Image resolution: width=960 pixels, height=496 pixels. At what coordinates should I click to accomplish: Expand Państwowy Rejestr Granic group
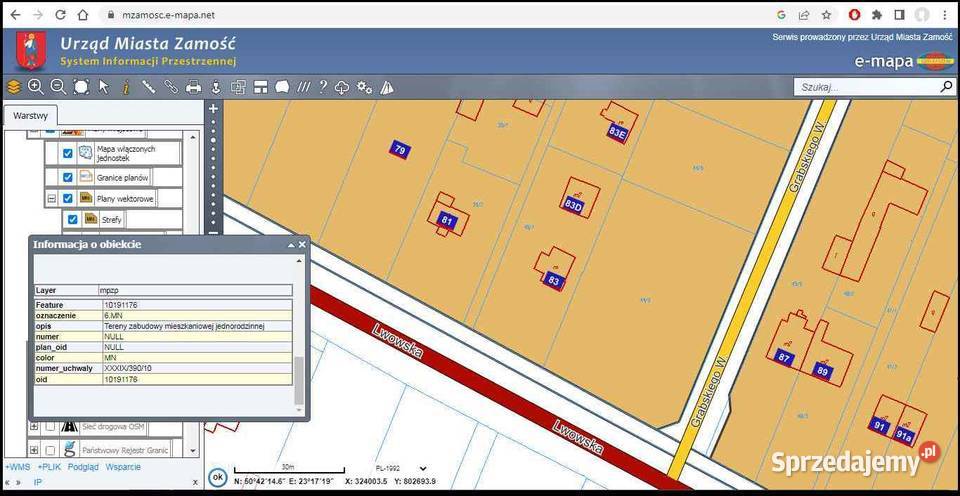(x=34, y=450)
